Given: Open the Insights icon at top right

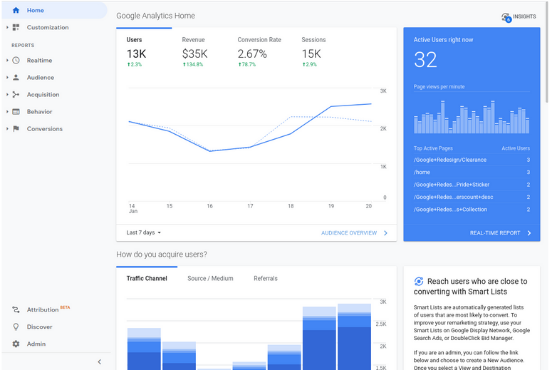Looking at the screenshot, I should [x=506, y=17].
